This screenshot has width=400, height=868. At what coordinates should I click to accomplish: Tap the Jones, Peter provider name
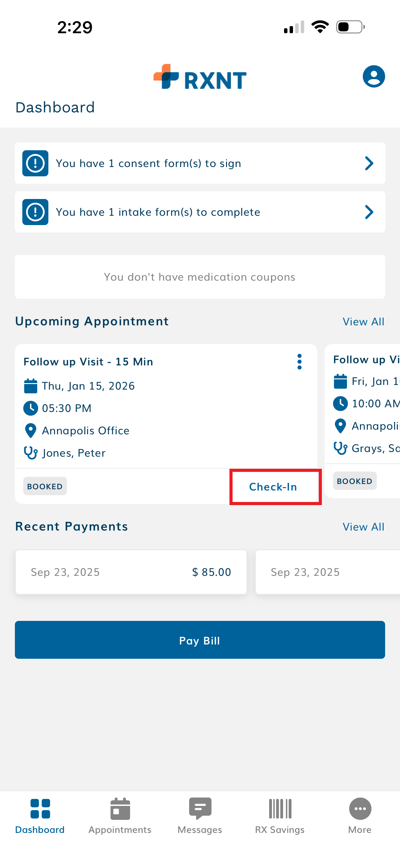[x=73, y=453]
